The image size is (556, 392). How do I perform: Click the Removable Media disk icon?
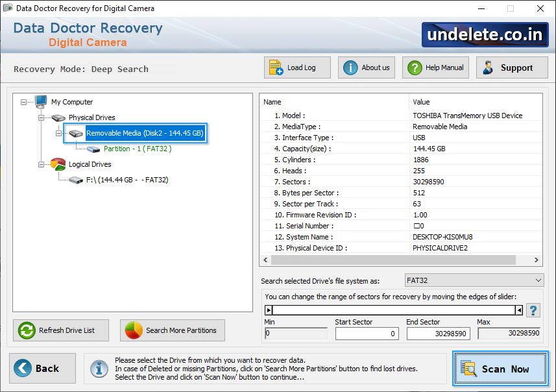[75, 133]
